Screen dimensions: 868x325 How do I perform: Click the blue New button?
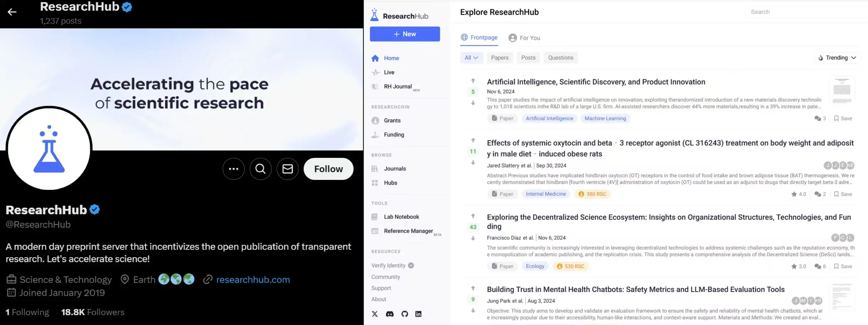pyautogui.click(x=405, y=34)
